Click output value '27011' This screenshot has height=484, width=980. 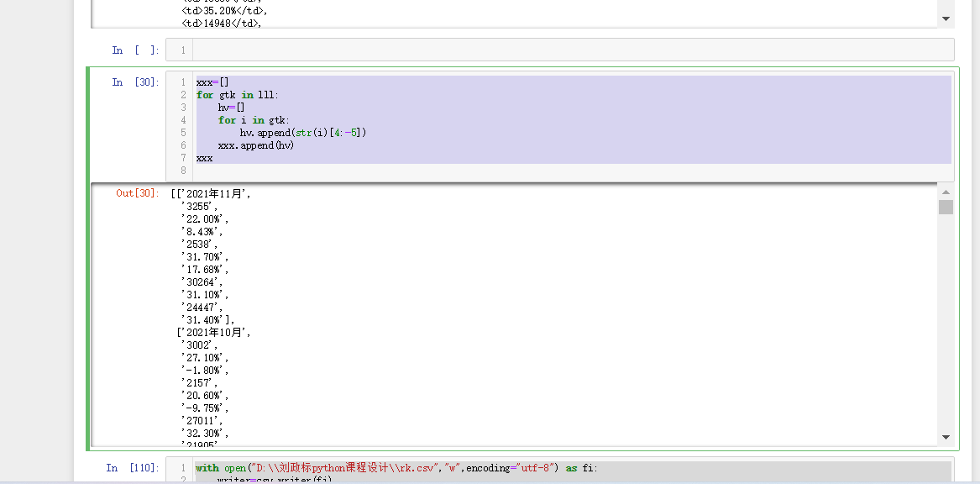point(202,421)
